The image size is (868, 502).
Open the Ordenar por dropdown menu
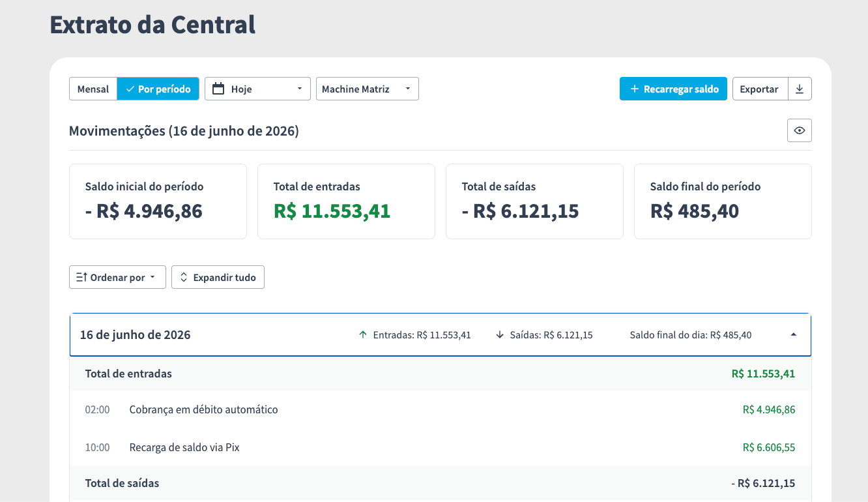click(117, 277)
